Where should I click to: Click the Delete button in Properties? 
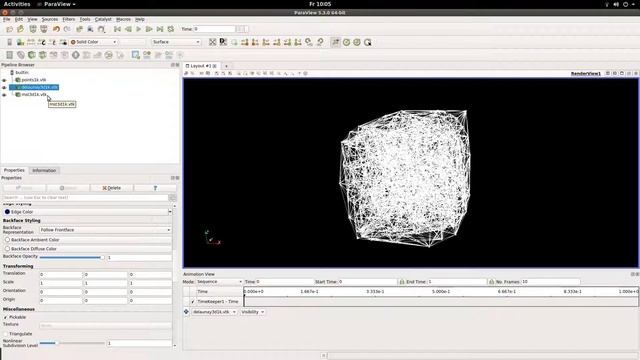(111, 188)
